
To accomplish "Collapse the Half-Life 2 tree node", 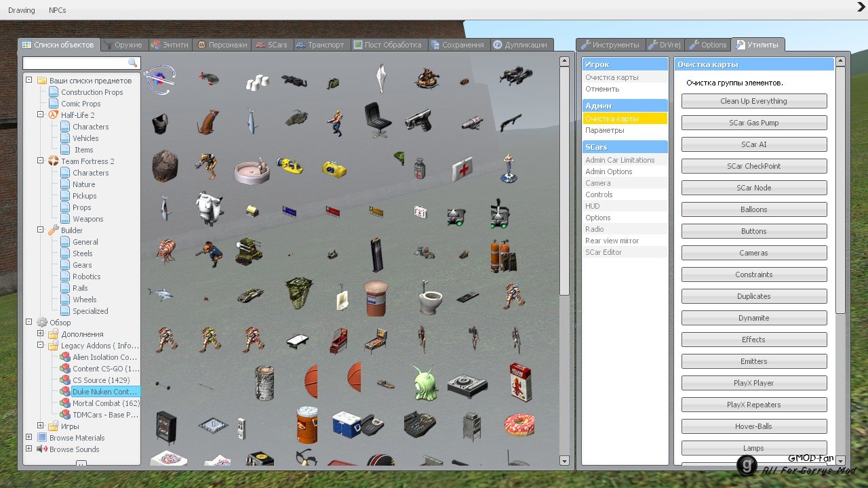I will tap(41, 115).
